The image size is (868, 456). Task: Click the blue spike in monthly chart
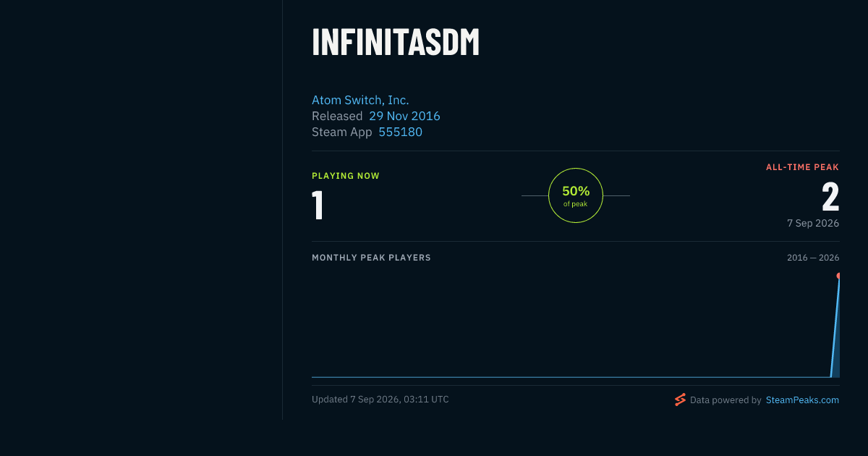835,329
